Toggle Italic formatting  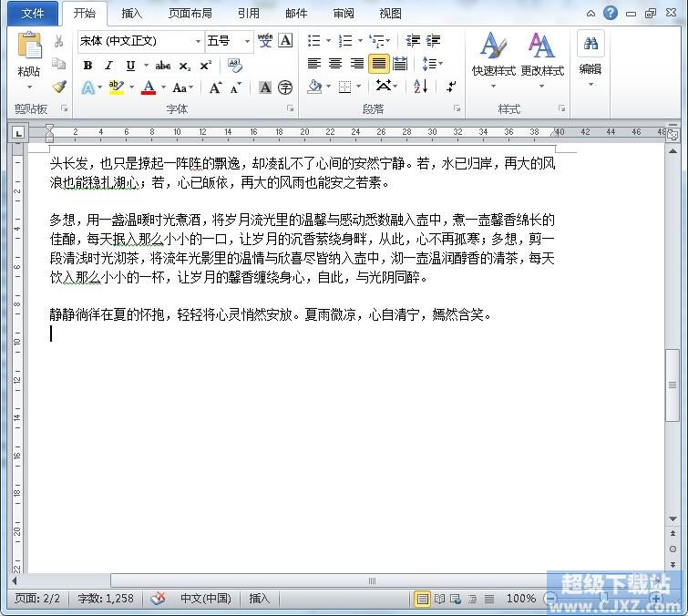pos(108,66)
